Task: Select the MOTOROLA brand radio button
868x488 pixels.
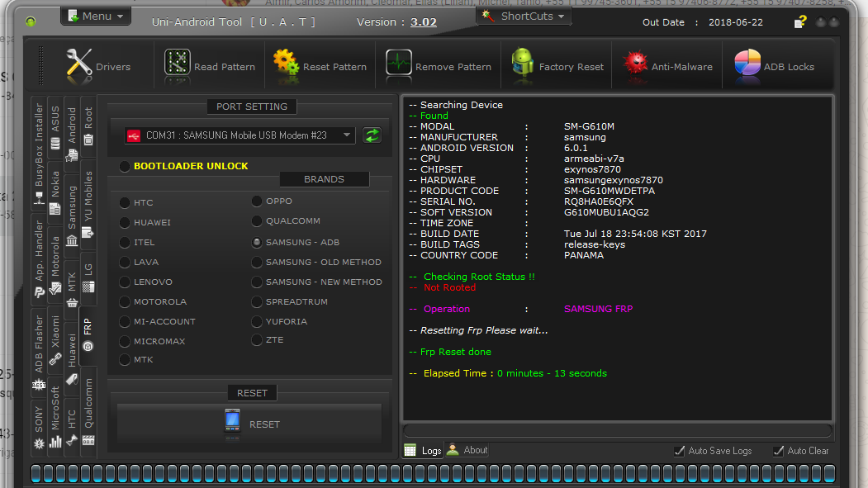Action: 125,302
